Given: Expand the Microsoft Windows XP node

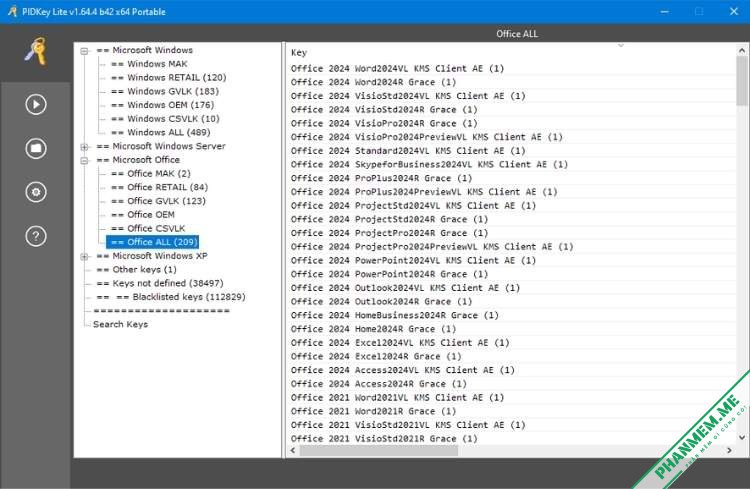Looking at the screenshot, I should pos(84,256).
